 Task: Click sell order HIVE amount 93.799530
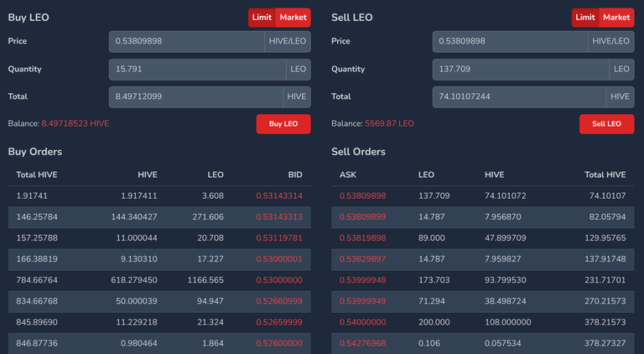tap(506, 280)
